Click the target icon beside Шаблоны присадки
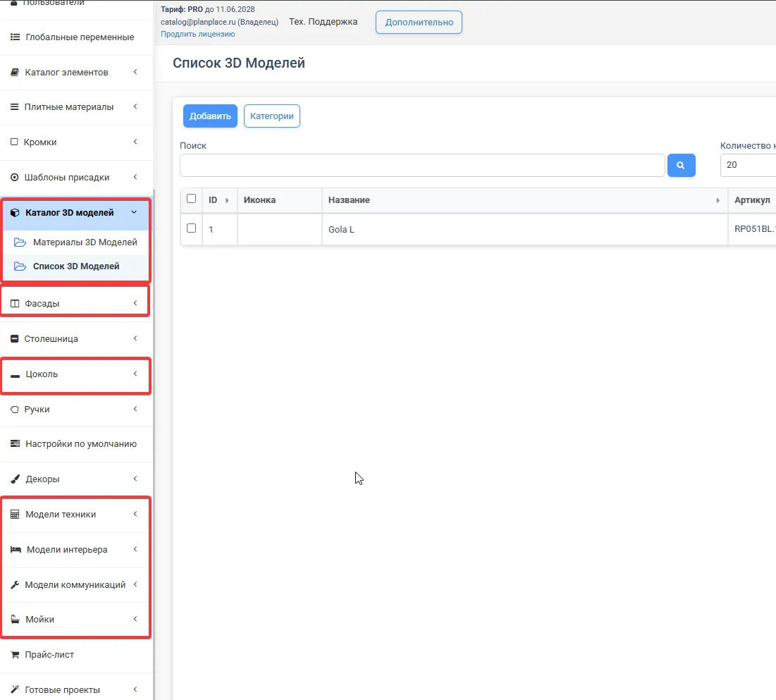Image resolution: width=776 pixels, height=700 pixels. (14, 177)
